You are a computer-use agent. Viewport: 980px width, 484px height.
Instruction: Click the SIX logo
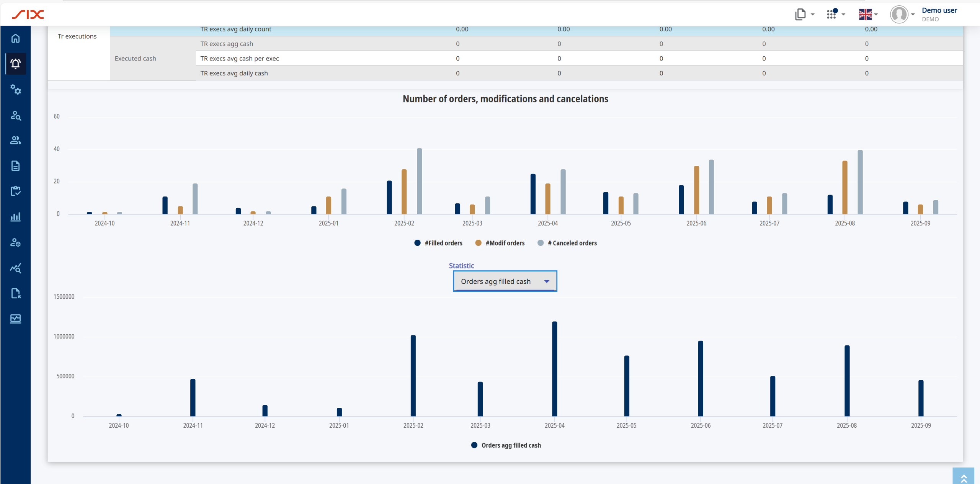pyautogui.click(x=28, y=15)
